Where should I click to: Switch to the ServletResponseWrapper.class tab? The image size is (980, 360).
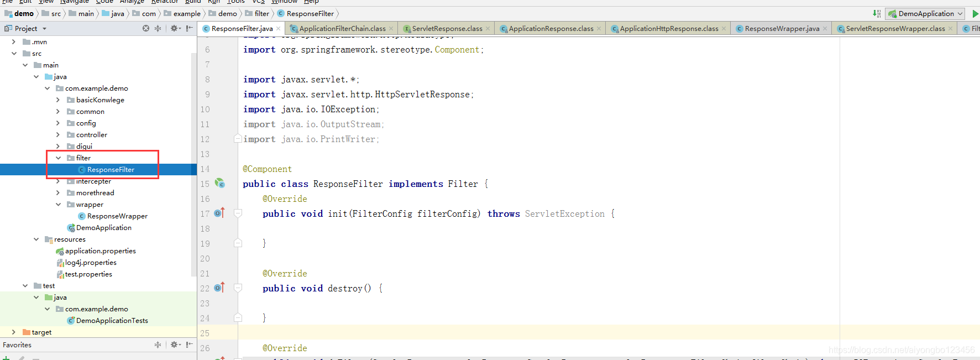(x=895, y=29)
